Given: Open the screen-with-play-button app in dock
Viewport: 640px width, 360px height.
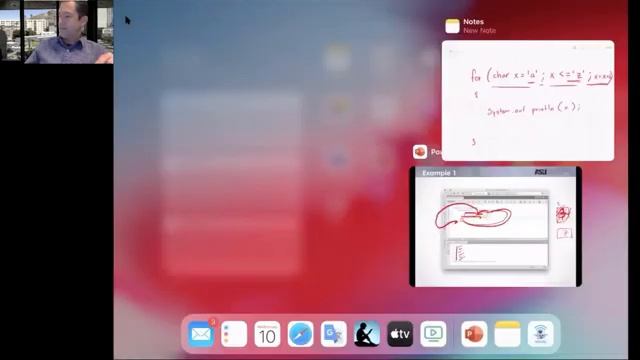Looking at the screenshot, I should tap(433, 334).
